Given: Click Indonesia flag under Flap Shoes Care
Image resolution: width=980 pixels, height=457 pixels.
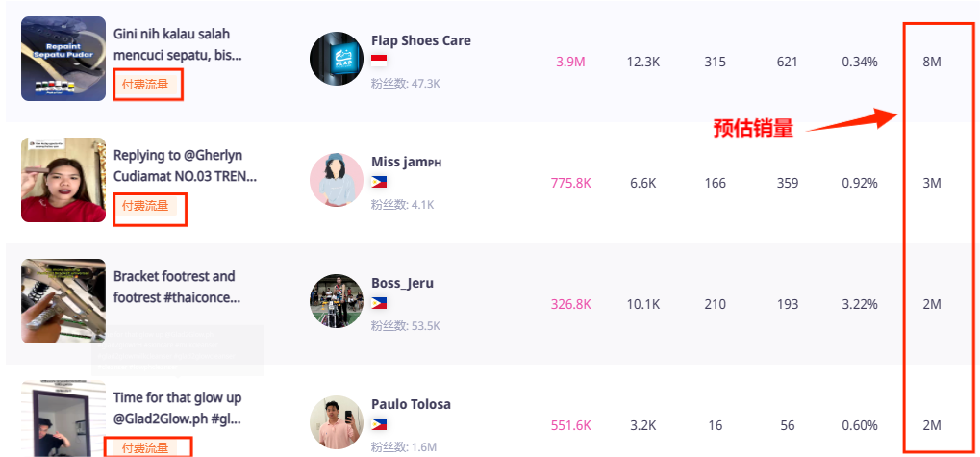Looking at the screenshot, I should click(x=379, y=60).
